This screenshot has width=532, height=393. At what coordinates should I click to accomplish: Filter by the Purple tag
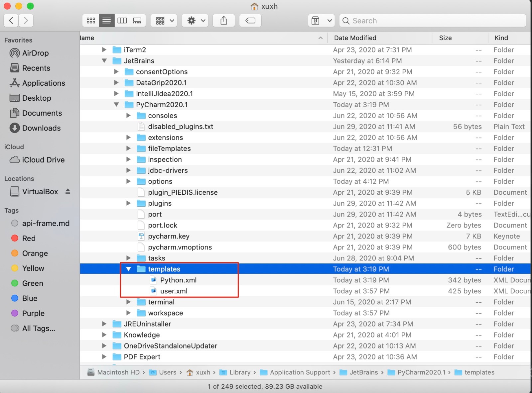28,313
